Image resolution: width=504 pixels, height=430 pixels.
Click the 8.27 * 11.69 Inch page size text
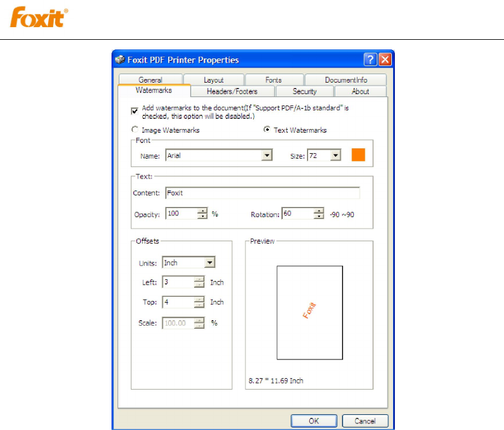276,381
